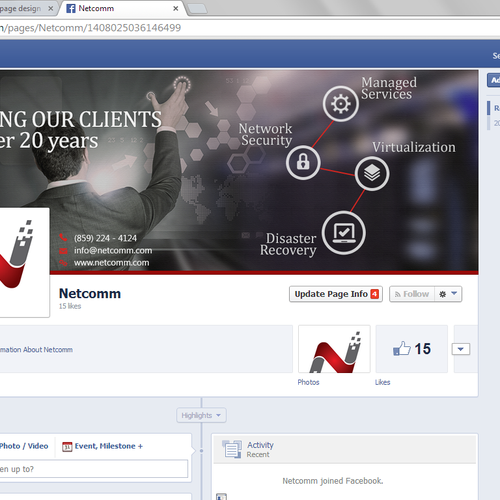Click the Managed Services gear icon
Viewport: 500px width, 500px height.
[340, 104]
